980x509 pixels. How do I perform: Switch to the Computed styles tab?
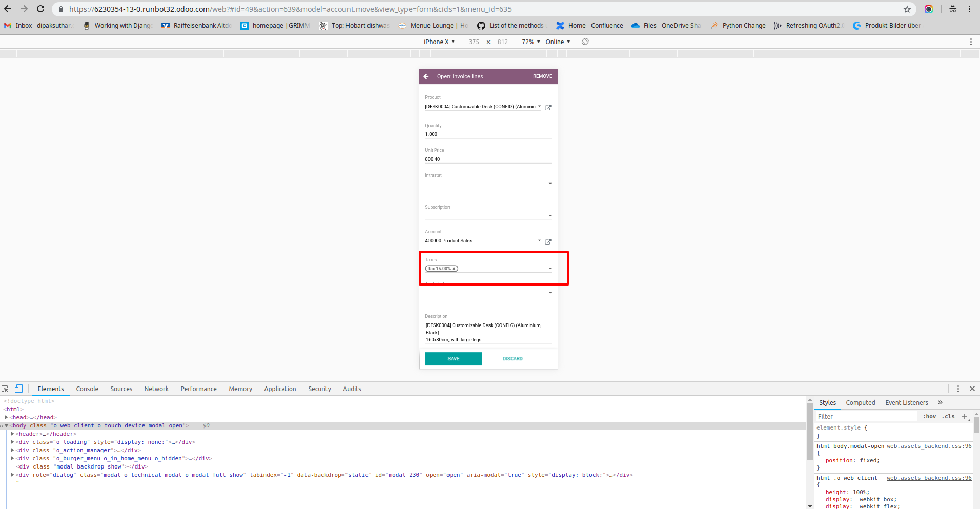click(860, 402)
